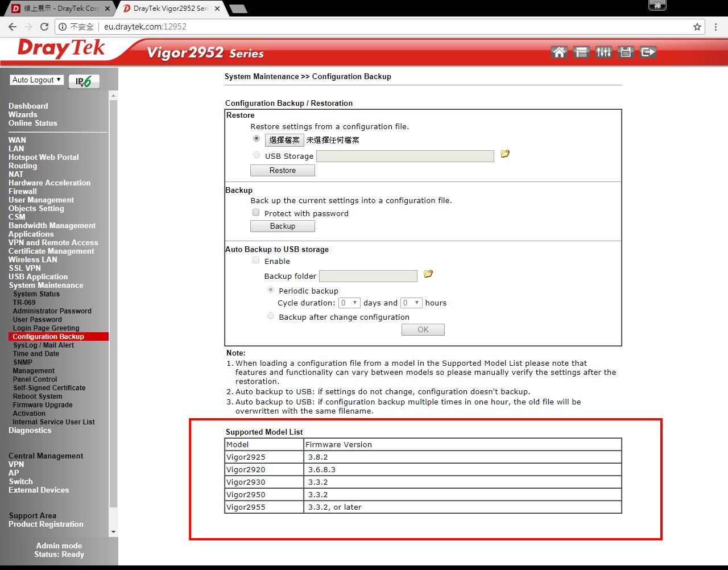Click the floppy disk save icon
Image resolution: width=728 pixels, height=570 pixels.
[x=626, y=52]
